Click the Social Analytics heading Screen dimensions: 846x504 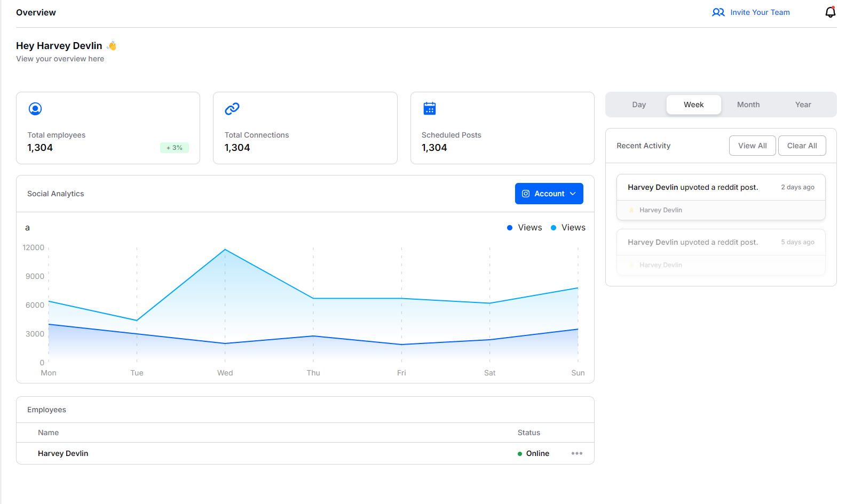[56, 194]
